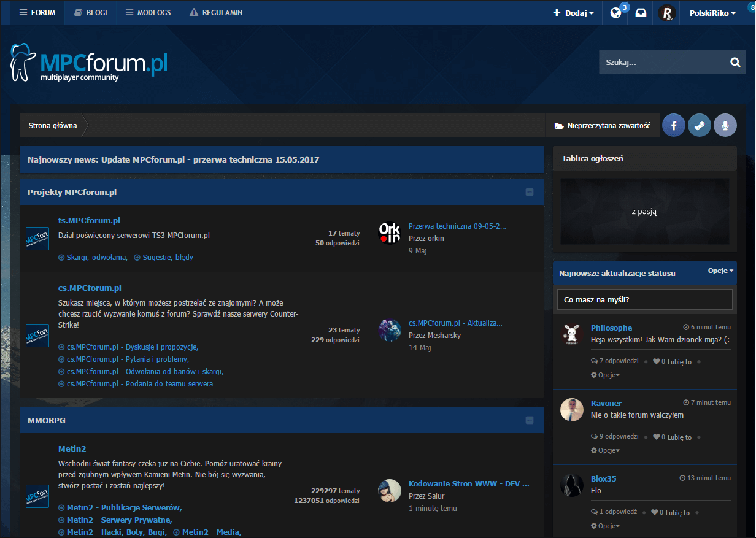Click the search magnifier button

pyautogui.click(x=735, y=62)
